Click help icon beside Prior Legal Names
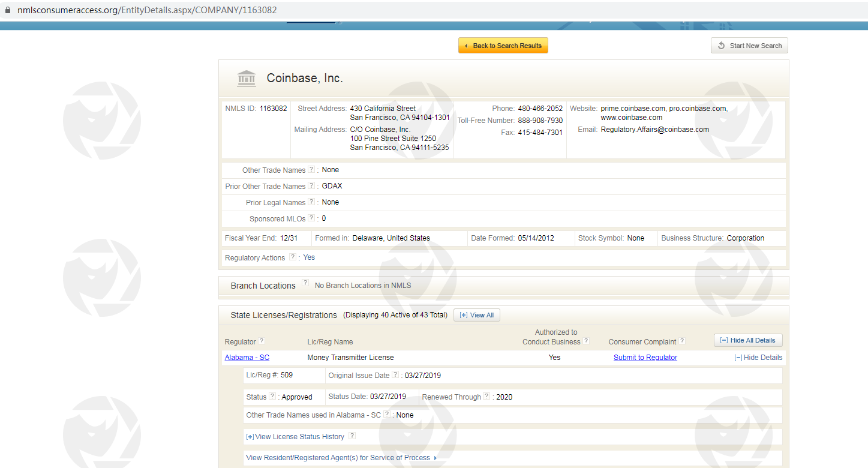 [311, 202]
